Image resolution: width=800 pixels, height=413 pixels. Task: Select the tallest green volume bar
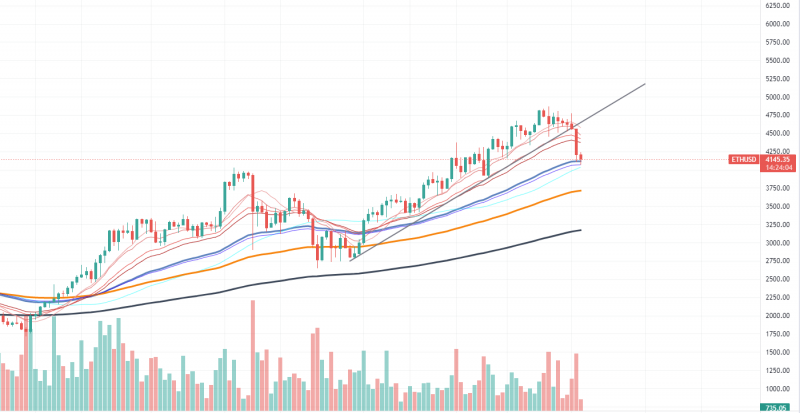[54, 363]
